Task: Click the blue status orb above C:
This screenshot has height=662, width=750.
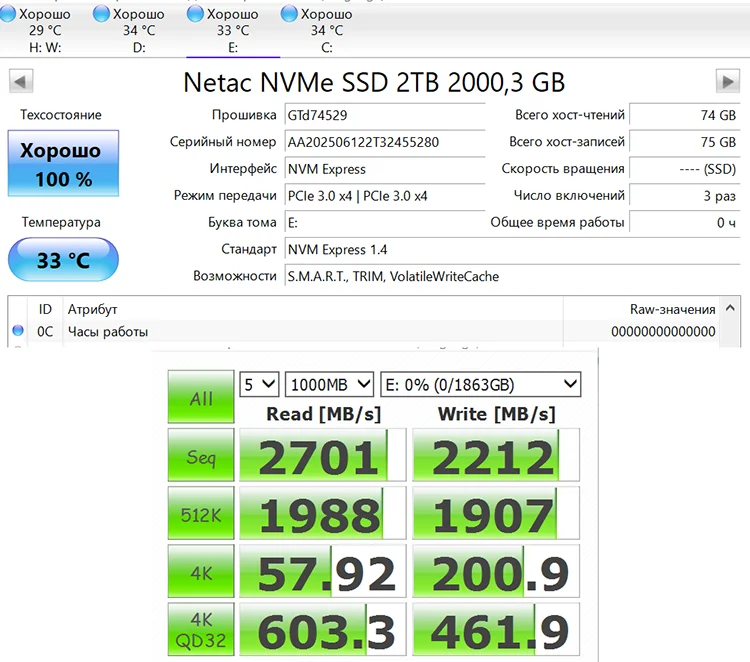Action: click(x=288, y=14)
